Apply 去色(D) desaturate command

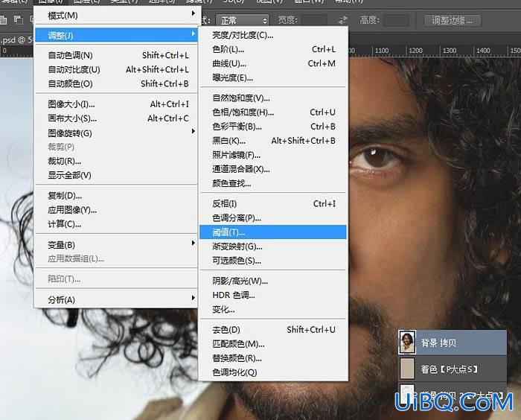273,330
